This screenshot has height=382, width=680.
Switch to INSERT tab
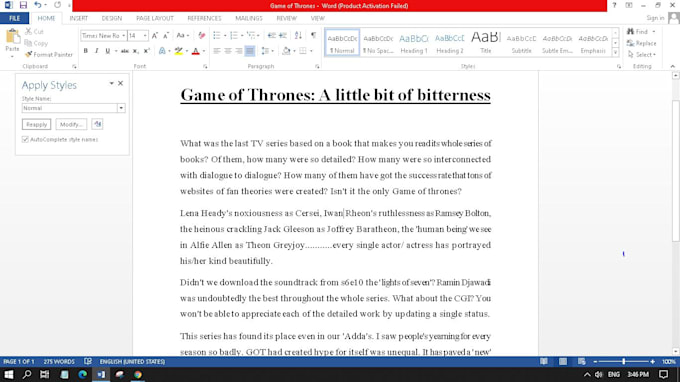78,18
